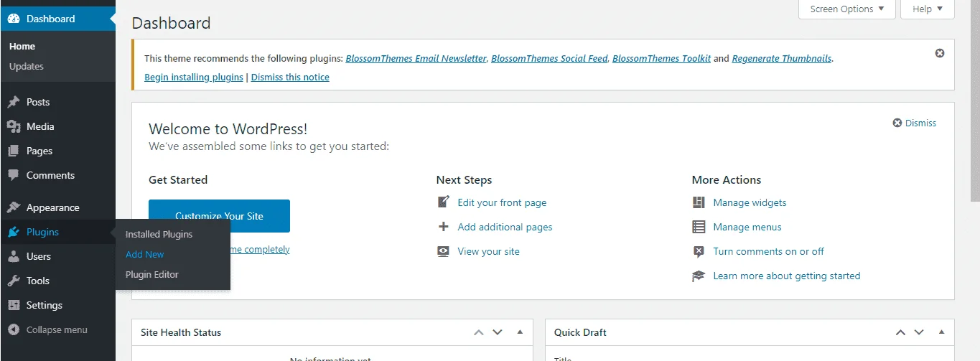Screen dimensions: 980x361
Task: Click the Quick Draft panel title
Action: [580, 332]
